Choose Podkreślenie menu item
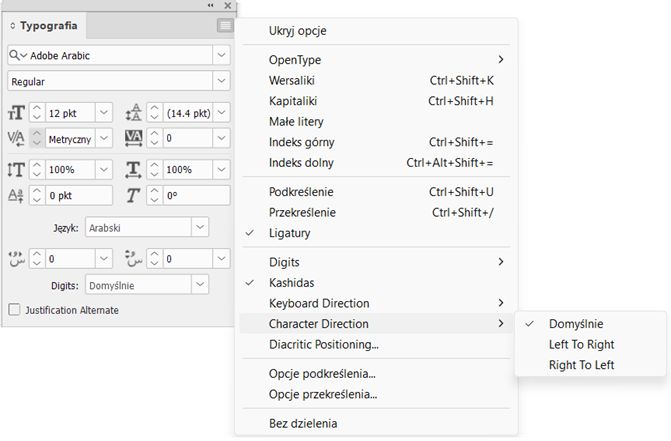Viewport: 671px width, 441px height. (377, 192)
